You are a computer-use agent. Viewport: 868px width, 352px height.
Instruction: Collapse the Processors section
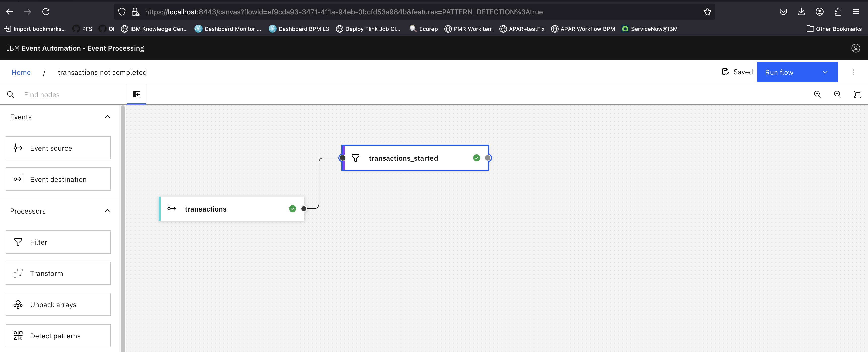coord(107,211)
